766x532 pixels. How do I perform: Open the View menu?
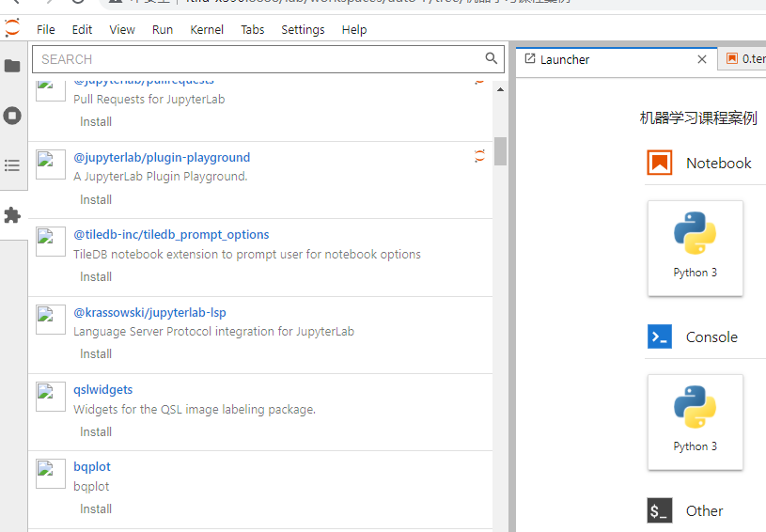(x=122, y=30)
